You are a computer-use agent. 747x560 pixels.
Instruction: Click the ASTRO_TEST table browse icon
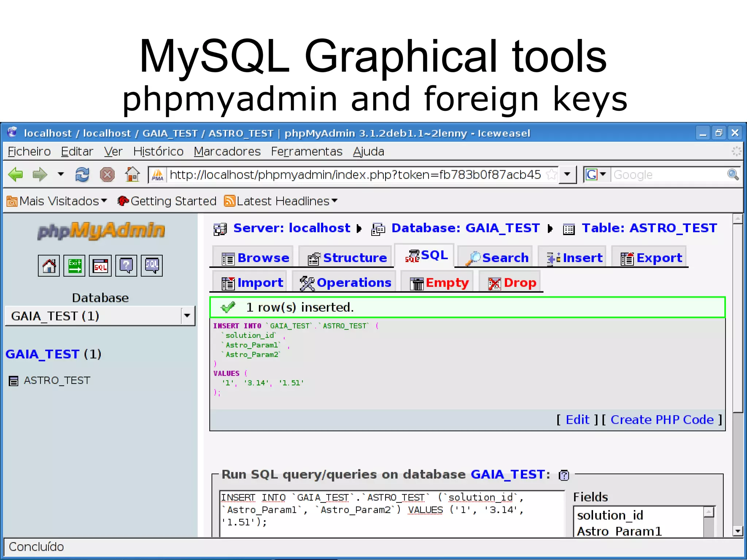tap(13, 381)
